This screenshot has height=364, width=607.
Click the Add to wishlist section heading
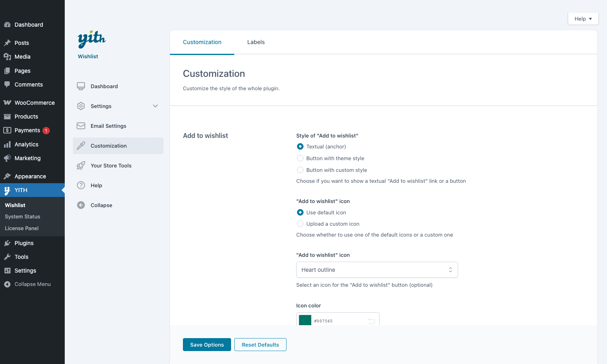click(206, 135)
